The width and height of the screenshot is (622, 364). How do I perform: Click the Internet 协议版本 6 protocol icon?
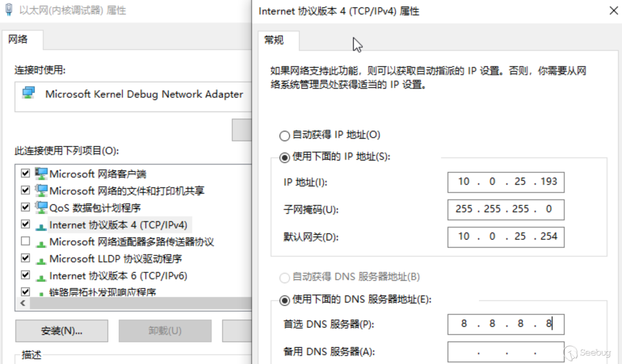(x=41, y=277)
